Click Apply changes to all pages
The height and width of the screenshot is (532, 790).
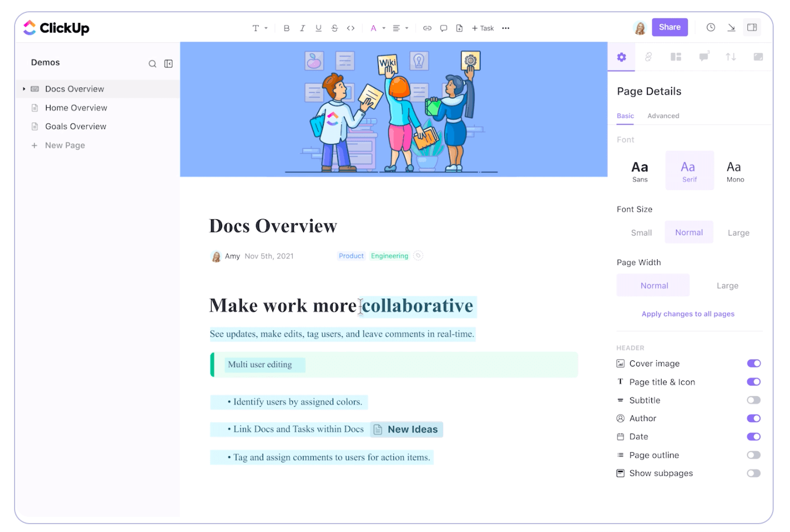coord(688,314)
